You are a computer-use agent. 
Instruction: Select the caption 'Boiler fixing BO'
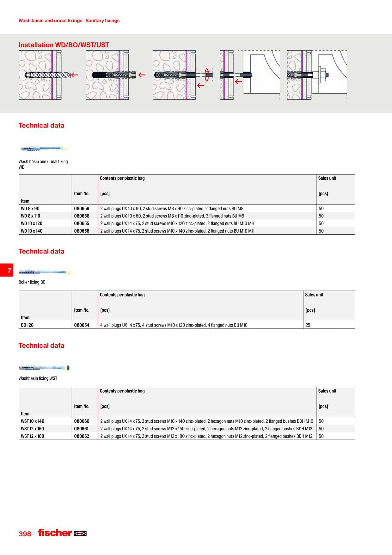pos(32,282)
